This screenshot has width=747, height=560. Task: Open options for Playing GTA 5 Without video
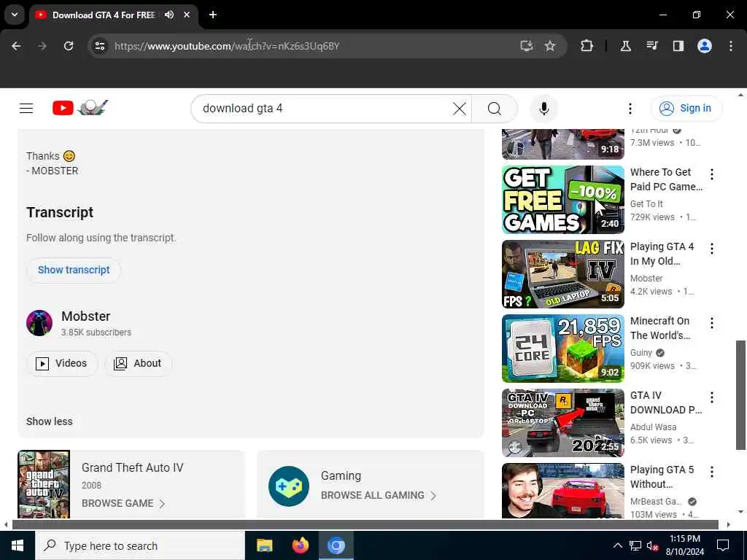[712, 472]
